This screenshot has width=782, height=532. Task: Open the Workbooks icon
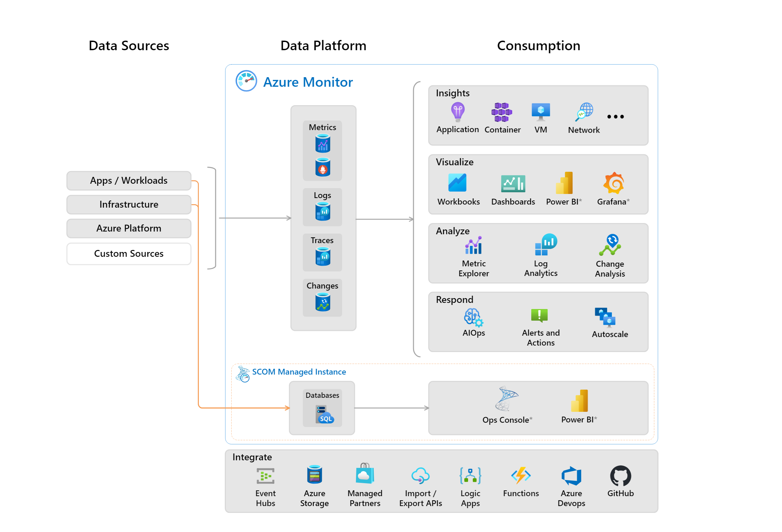coord(457,183)
